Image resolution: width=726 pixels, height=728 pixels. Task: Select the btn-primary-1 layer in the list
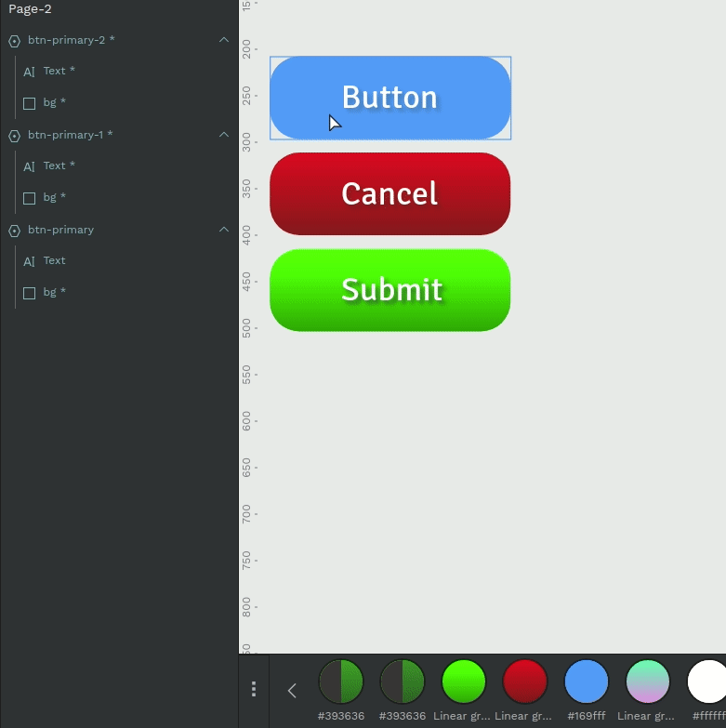coord(70,135)
